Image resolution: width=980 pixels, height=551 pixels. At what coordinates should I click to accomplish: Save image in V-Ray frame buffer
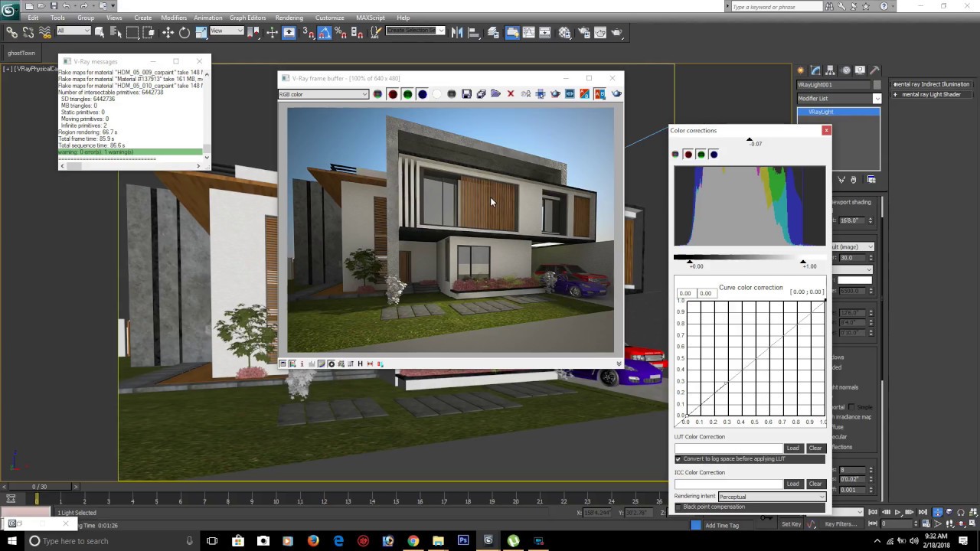[x=466, y=94]
